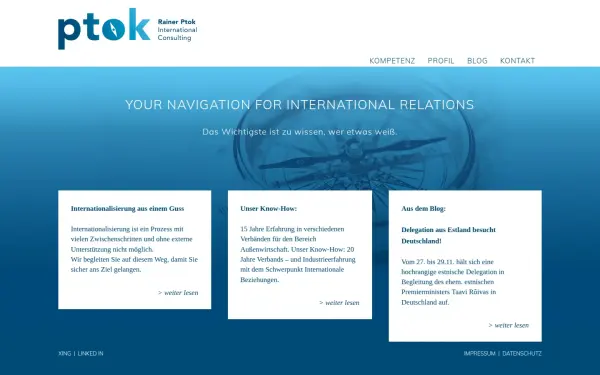This screenshot has height=375, width=600.
Task: Click the 'Das Wichtigste ist zu wissen' tagline
Action: (300, 132)
